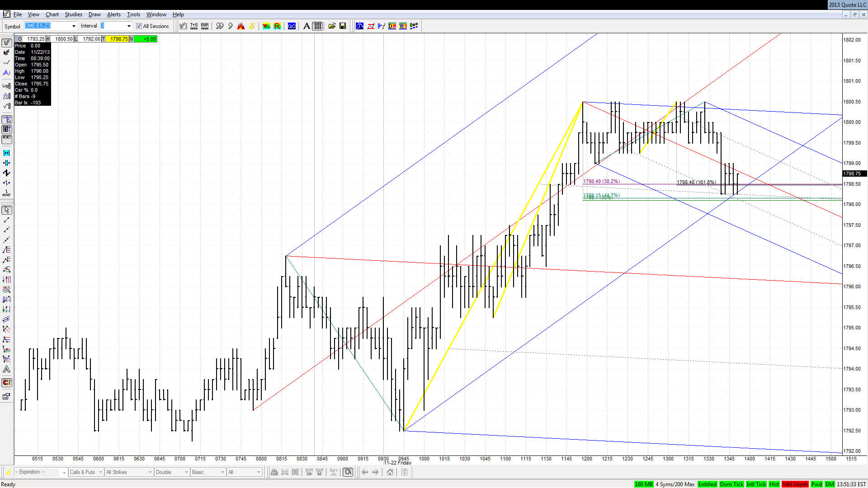The width and height of the screenshot is (868, 488).
Task: Toggle the grid lines button in the toolbar
Action: click(318, 26)
